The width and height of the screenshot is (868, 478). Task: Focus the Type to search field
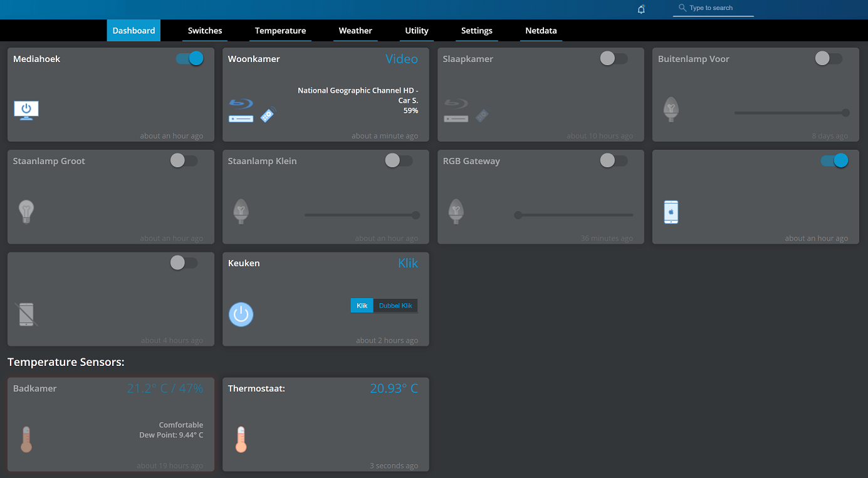(714, 8)
